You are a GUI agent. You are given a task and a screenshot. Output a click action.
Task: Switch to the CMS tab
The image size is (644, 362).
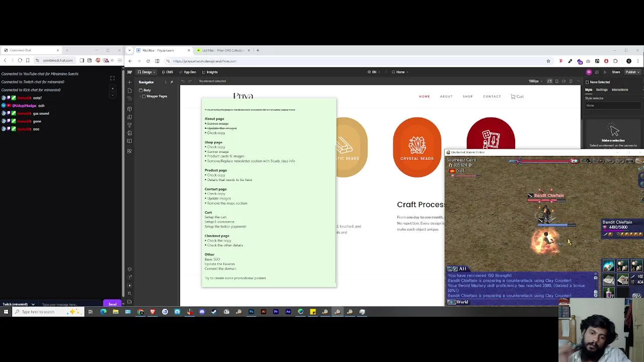coord(168,72)
